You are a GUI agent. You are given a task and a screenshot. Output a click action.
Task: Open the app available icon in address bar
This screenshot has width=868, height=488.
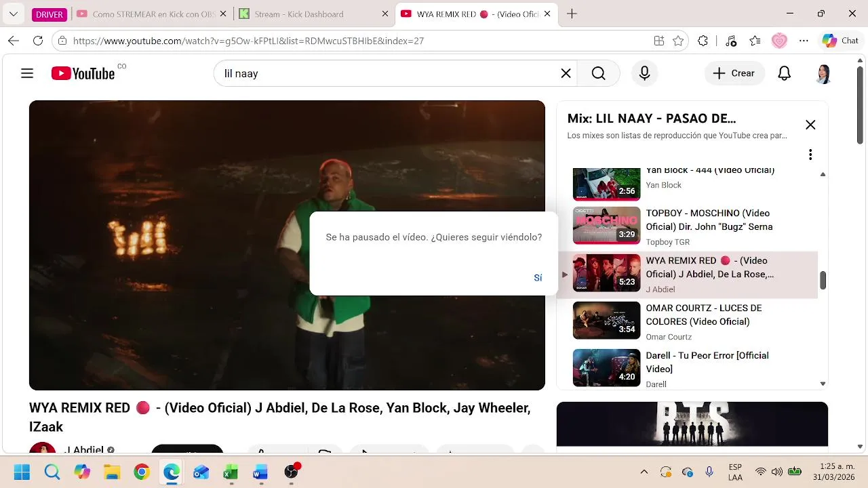click(659, 41)
